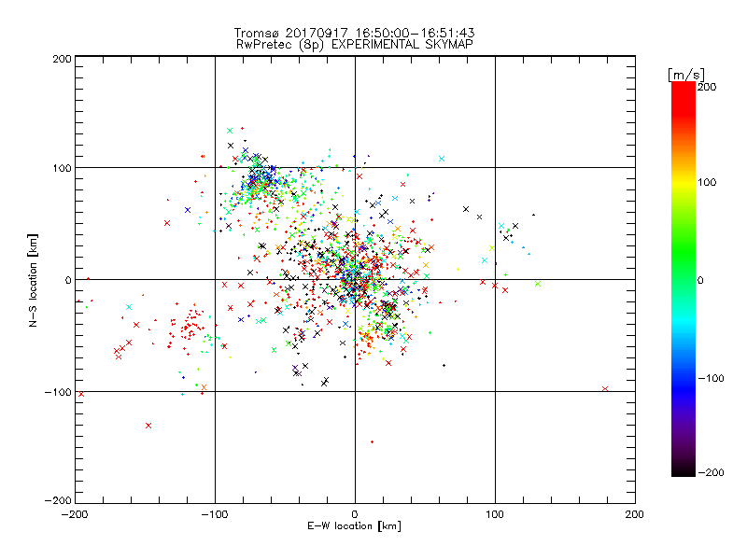Click the x-axis tick label '0'
Viewport: 747px width, 560px height.
(355, 514)
